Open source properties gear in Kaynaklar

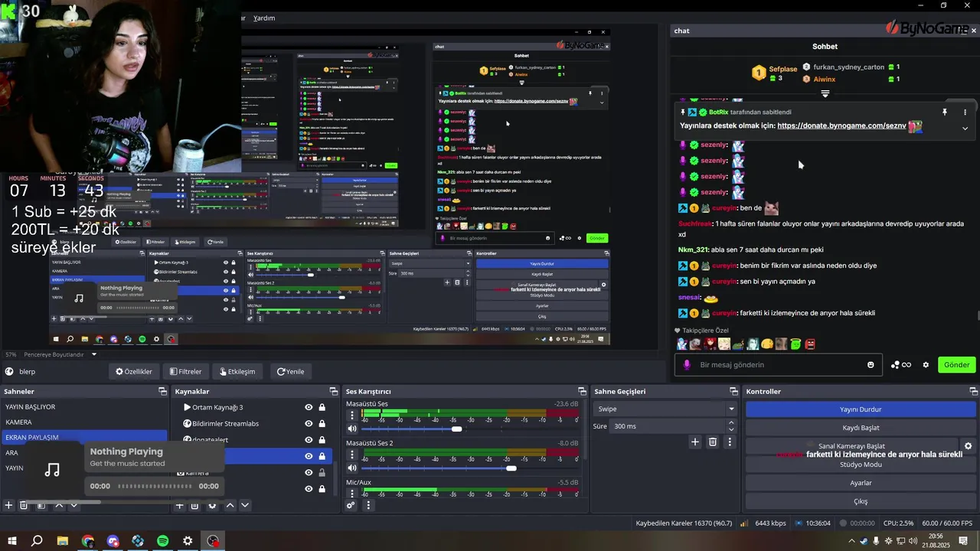point(212,505)
